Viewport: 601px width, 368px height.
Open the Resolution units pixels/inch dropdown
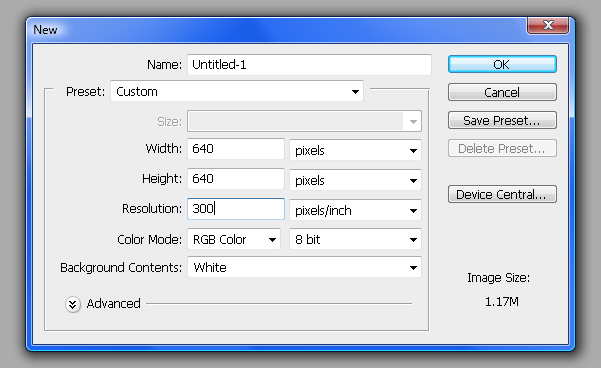click(x=355, y=210)
